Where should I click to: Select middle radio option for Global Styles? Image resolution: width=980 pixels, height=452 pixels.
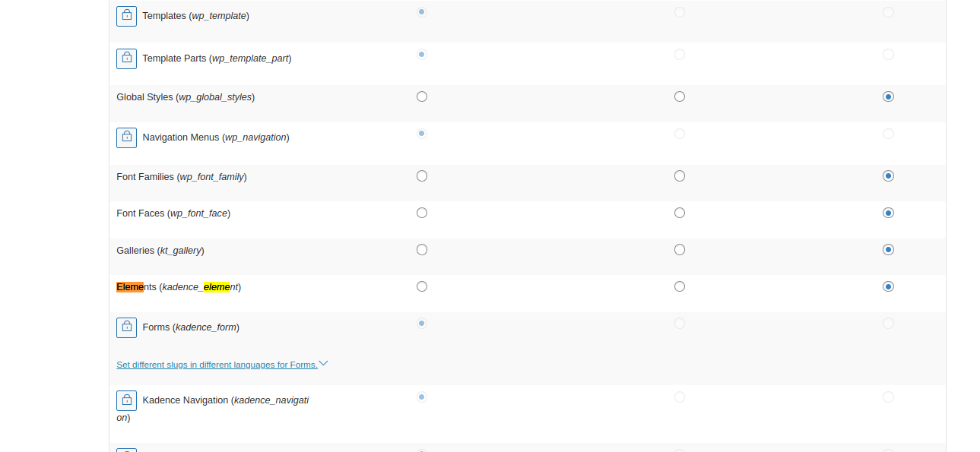tap(680, 96)
